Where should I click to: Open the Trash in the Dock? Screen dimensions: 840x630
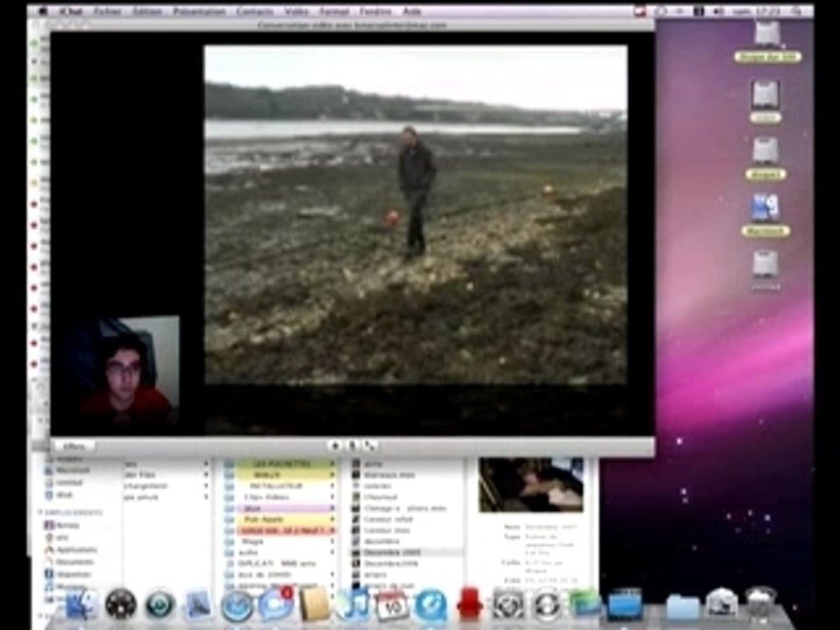point(760,605)
